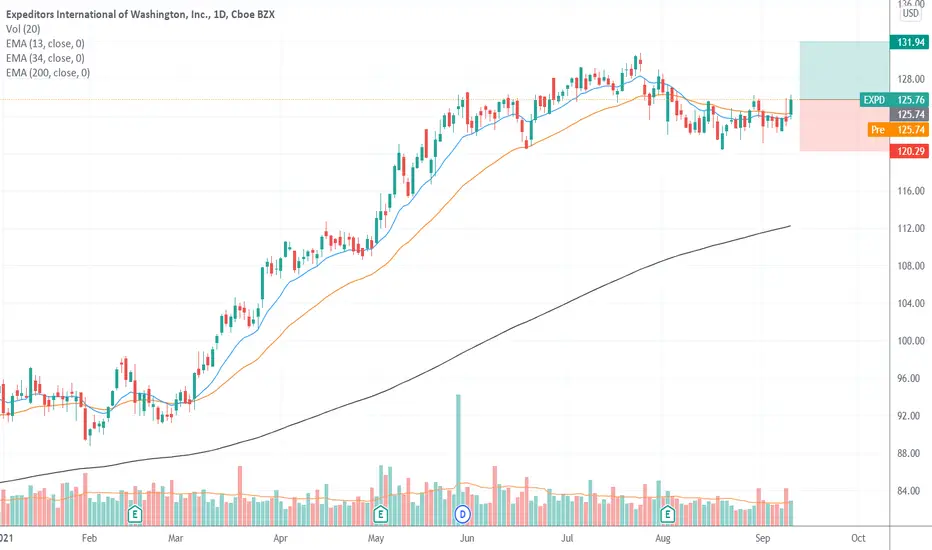Click the 84.00 price axis label
Image resolution: width=932 pixels, height=550 pixels.
[911, 491]
